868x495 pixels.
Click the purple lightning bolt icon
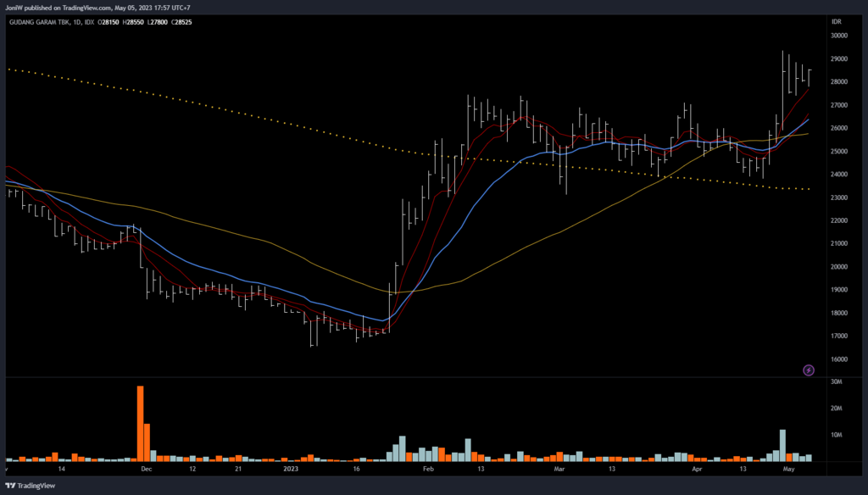coord(808,370)
